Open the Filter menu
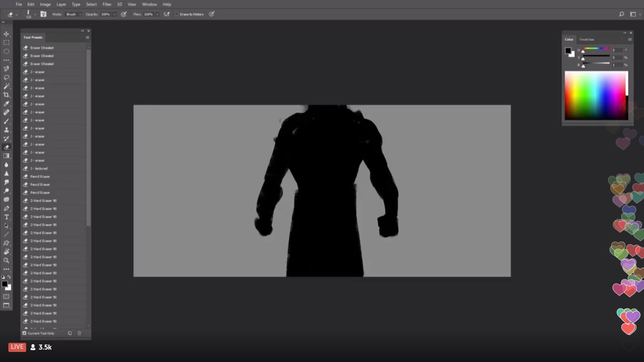This screenshot has height=362, width=644. [107, 4]
